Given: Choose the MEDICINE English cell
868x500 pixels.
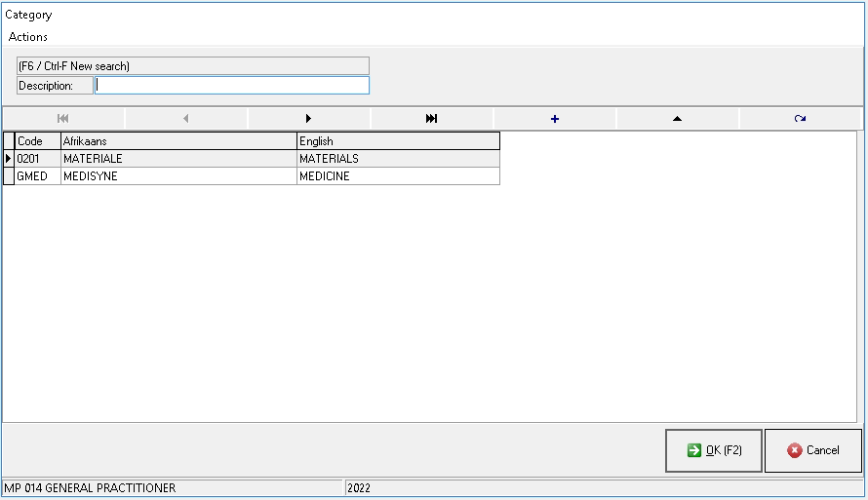Looking at the screenshot, I should click(398, 176).
